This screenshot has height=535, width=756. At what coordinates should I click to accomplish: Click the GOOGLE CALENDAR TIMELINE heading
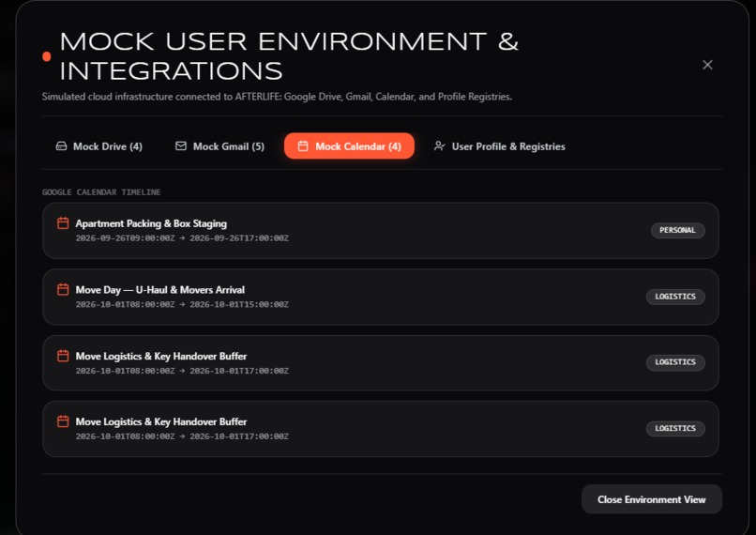[x=101, y=192]
